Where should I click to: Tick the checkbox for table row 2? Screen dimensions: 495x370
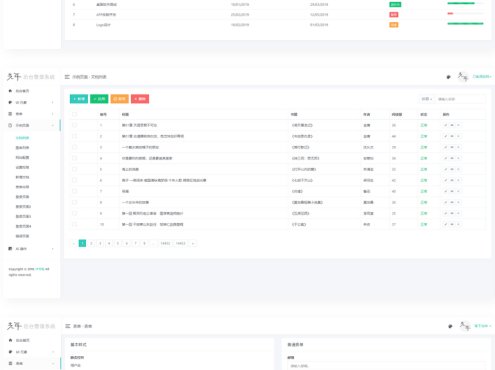[74, 136]
